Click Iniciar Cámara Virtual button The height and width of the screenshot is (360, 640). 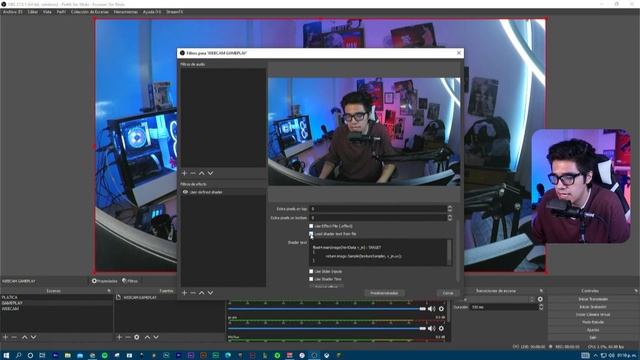point(593,315)
